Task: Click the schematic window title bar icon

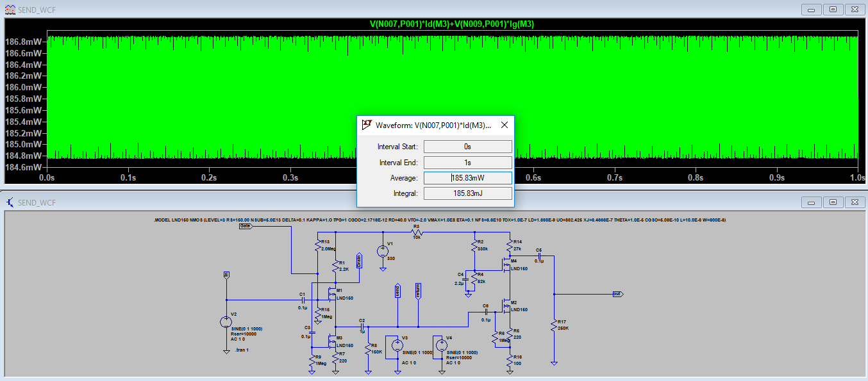Action: [x=10, y=202]
